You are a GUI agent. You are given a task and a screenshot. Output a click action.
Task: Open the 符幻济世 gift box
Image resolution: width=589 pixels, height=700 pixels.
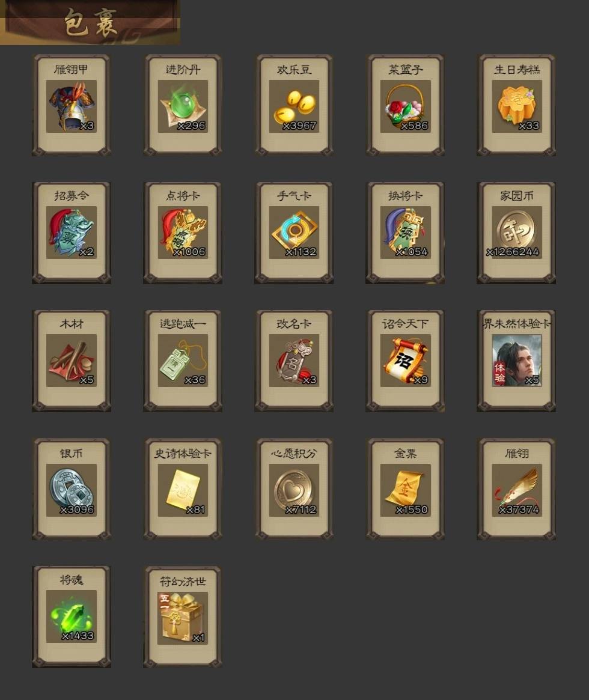point(183,618)
